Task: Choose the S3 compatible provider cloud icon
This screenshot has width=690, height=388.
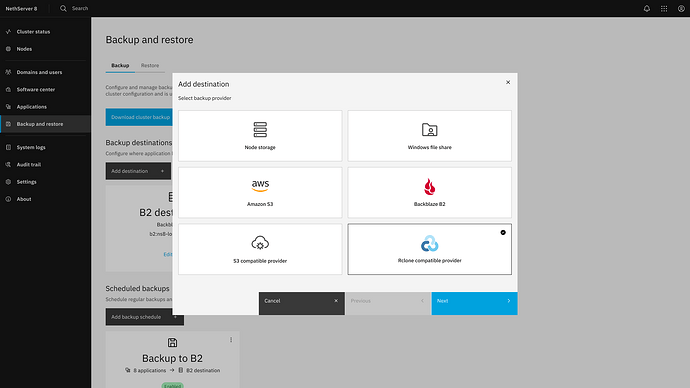Action: tap(260, 243)
